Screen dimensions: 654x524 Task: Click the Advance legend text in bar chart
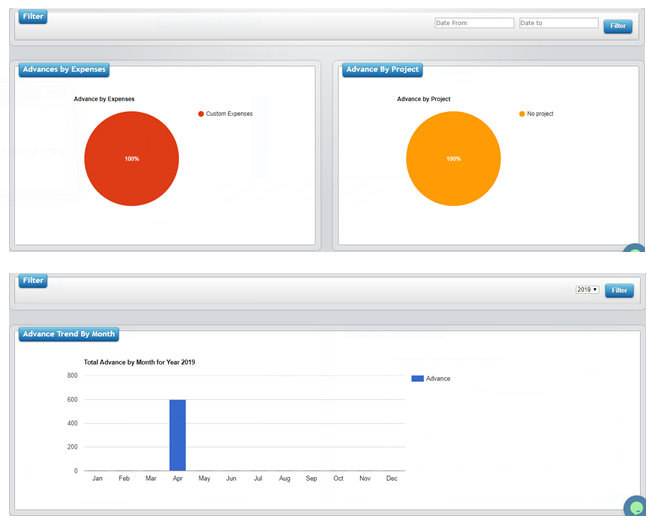(x=438, y=378)
